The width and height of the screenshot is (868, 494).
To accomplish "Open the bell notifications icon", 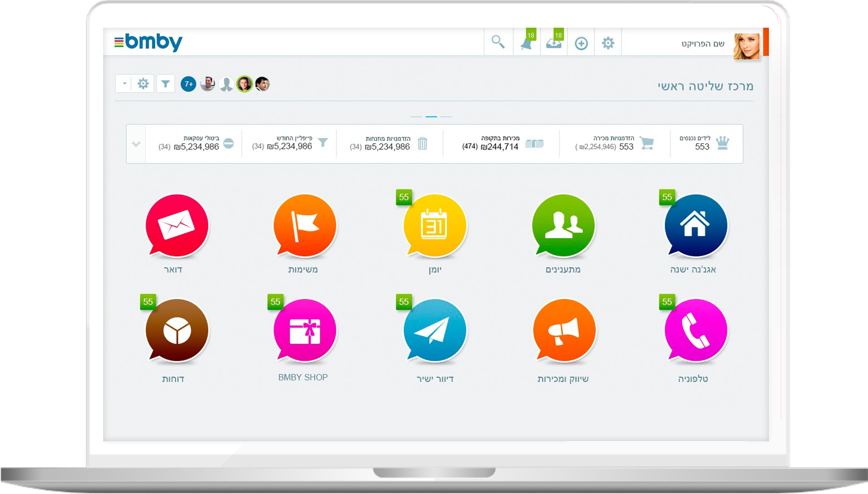I will (526, 44).
